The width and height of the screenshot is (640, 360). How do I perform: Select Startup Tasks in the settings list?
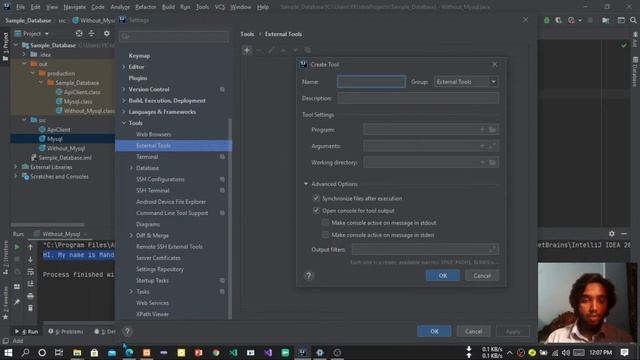152,280
